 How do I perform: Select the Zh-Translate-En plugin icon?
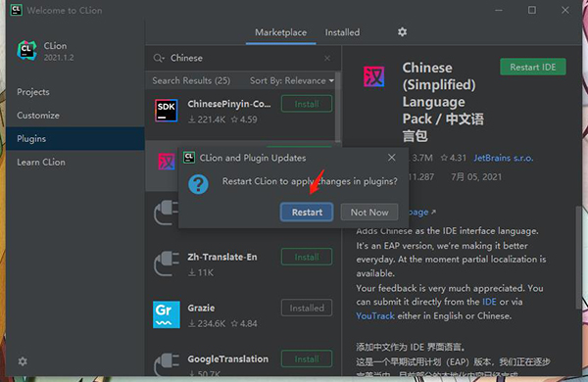[167, 263]
